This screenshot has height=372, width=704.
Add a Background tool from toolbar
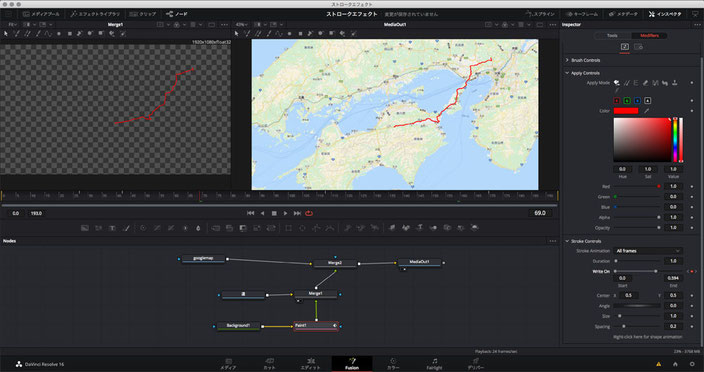click(84, 228)
